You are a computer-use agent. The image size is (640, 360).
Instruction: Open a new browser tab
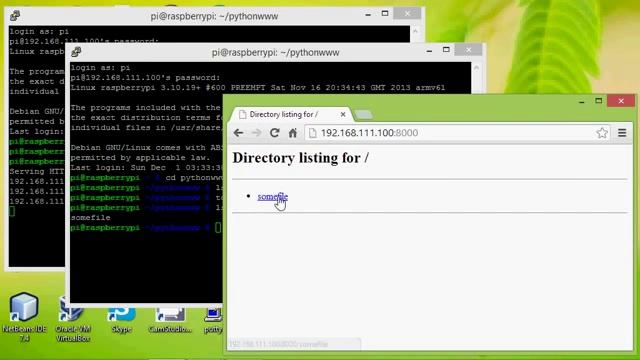coord(363,115)
